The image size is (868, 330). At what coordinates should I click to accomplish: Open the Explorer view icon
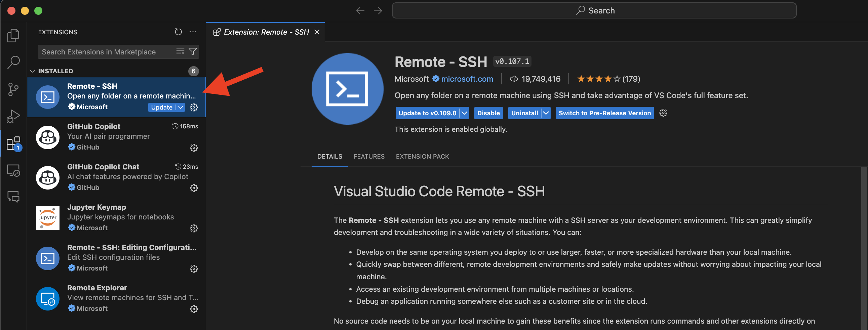pyautogui.click(x=13, y=35)
